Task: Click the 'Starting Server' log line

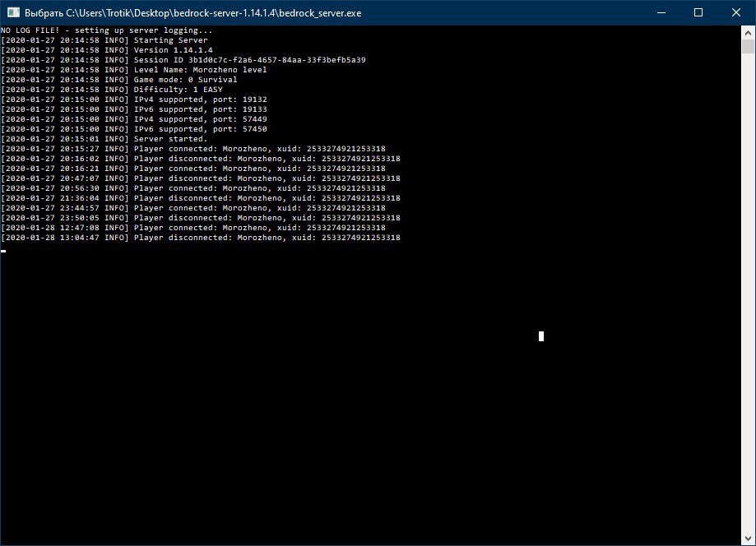Action: coord(104,40)
